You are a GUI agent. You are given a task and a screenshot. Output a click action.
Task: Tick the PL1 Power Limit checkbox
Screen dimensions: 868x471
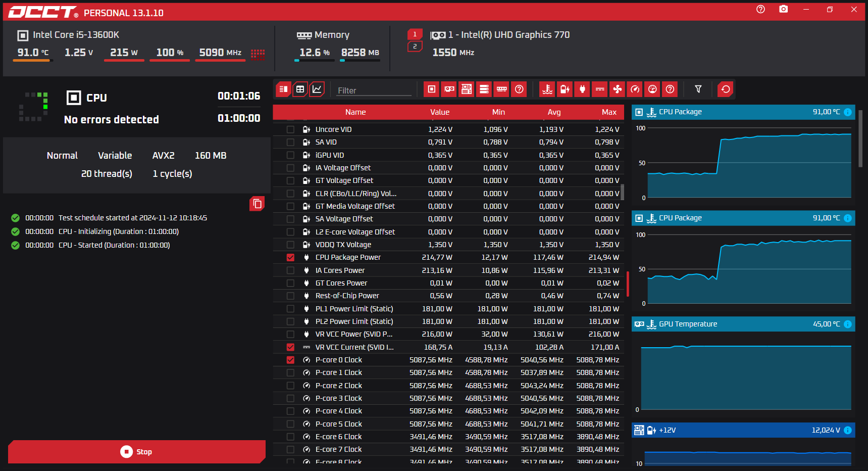(x=290, y=309)
